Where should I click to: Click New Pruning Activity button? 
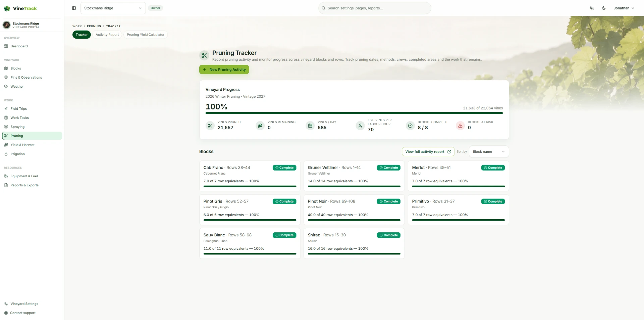coord(224,70)
